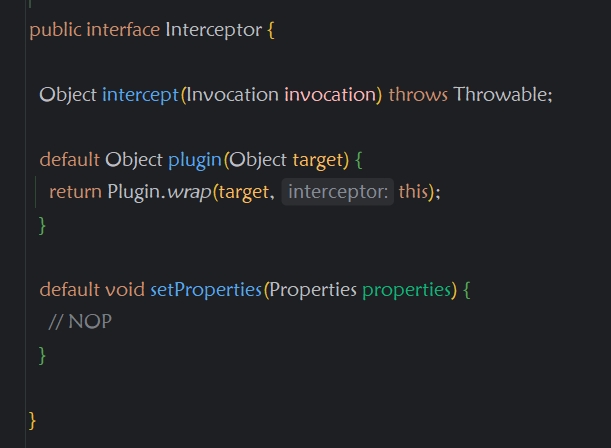The image size is (611, 448).
Task: Click the Invocation parameter type
Action: 232,95
